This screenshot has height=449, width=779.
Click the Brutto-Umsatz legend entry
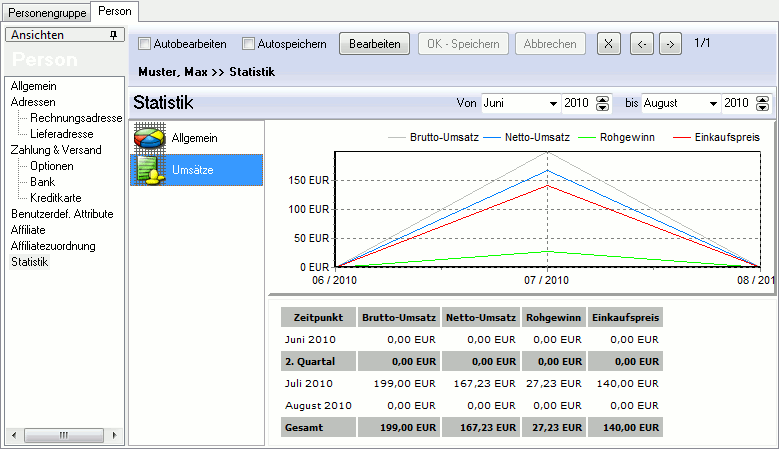(x=433, y=137)
